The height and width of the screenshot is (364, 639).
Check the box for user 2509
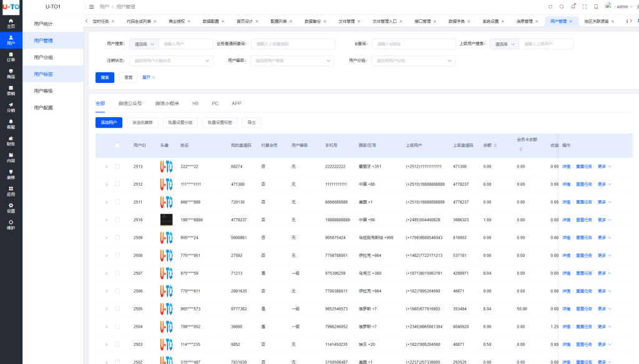[117, 237]
